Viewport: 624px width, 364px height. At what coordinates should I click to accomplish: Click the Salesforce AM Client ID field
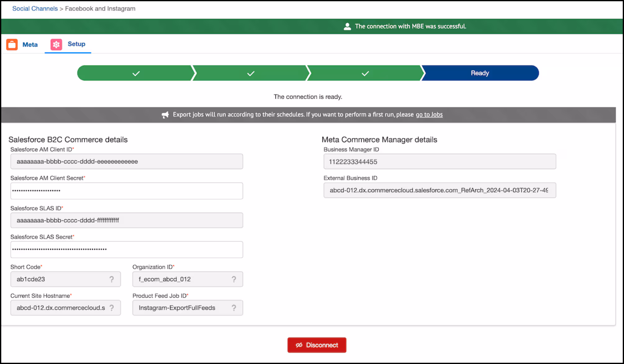pos(127,162)
